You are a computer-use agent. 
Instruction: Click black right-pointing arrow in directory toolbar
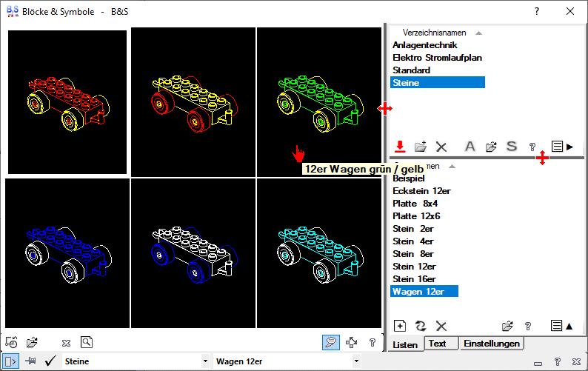coord(570,147)
